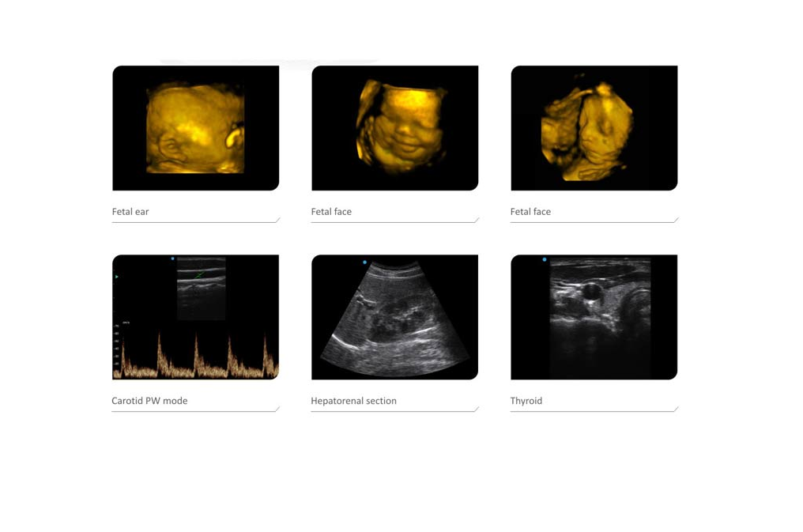Viewport: 803px width, 532px height.
Task: Open the rightmost Fetal face ultrasound image
Action: [x=594, y=128]
